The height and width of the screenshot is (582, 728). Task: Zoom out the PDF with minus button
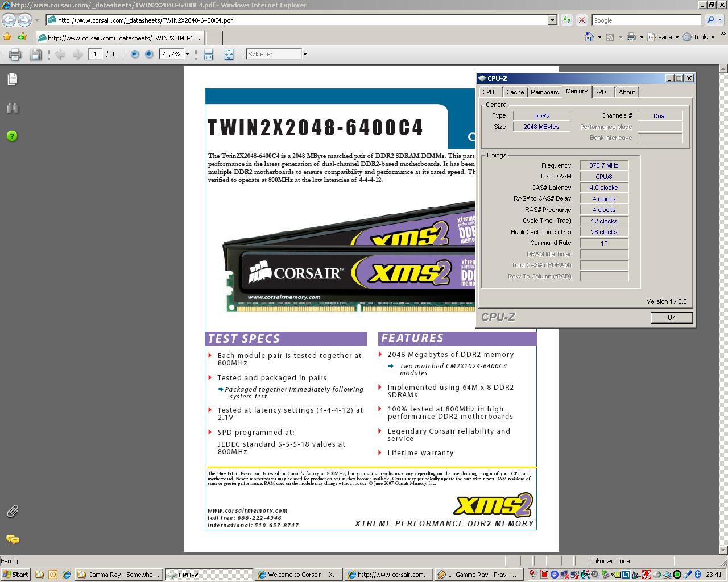click(x=135, y=55)
